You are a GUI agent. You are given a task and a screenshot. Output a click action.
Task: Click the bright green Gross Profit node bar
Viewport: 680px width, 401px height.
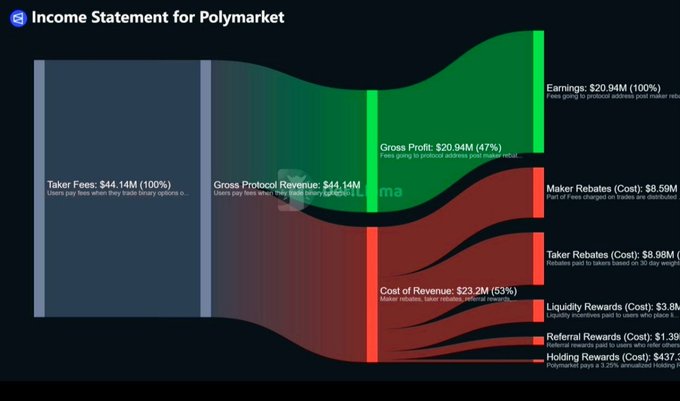pyautogui.click(x=372, y=151)
